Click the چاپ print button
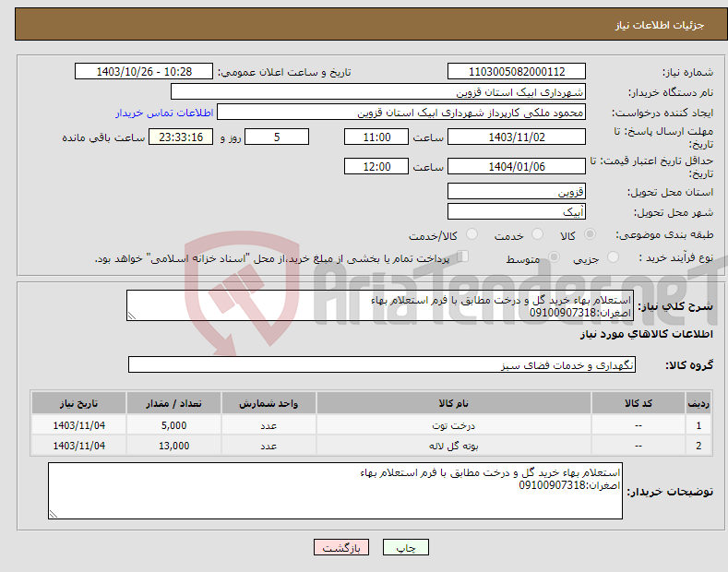 (x=406, y=547)
